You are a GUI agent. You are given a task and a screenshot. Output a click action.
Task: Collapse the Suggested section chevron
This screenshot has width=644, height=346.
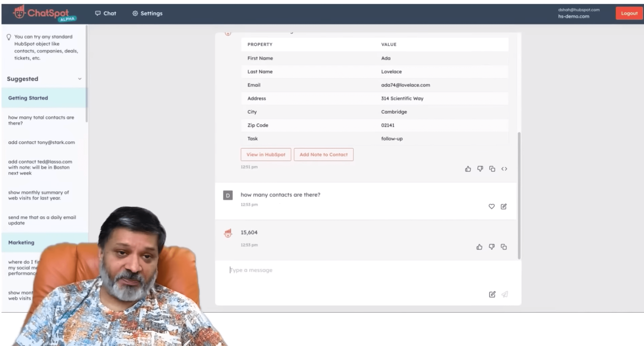click(x=80, y=79)
